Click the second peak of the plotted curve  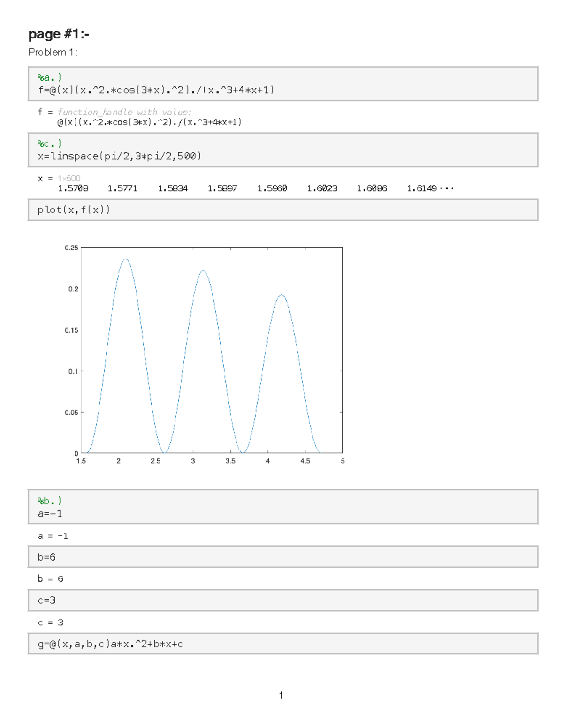click(x=203, y=271)
